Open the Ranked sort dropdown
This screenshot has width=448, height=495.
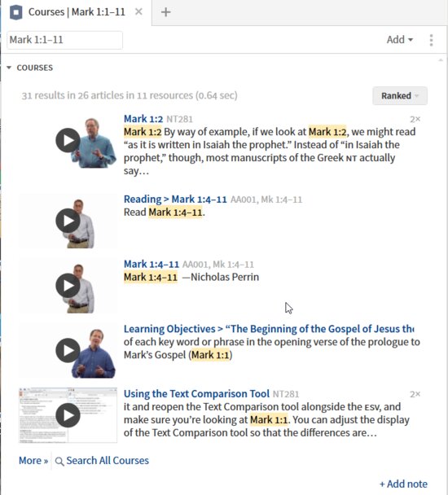[400, 95]
